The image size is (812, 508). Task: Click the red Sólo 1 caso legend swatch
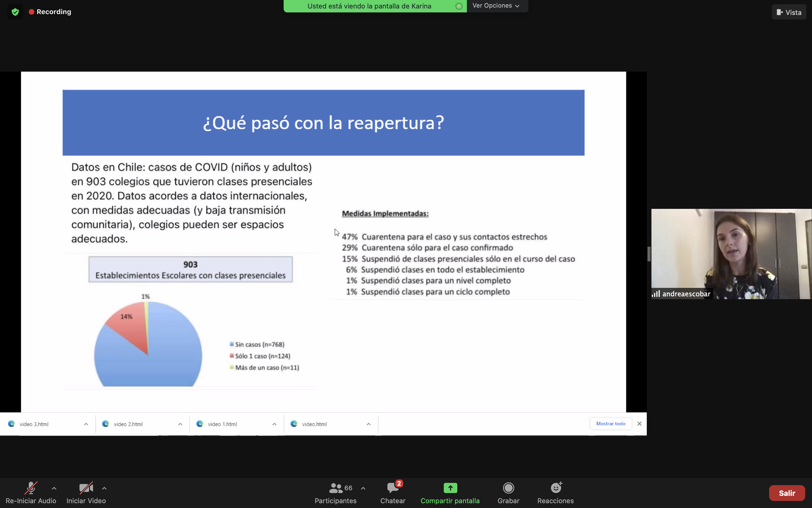(231, 356)
